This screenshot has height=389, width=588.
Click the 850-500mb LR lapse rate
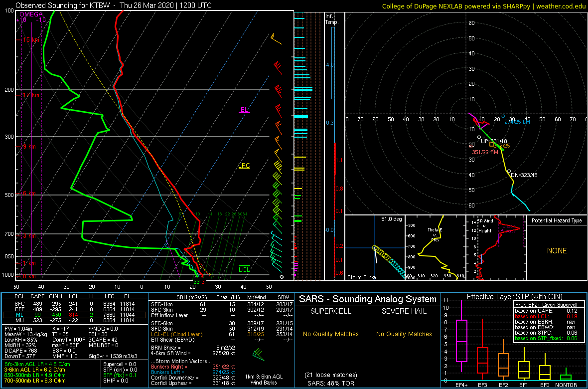click(35, 375)
